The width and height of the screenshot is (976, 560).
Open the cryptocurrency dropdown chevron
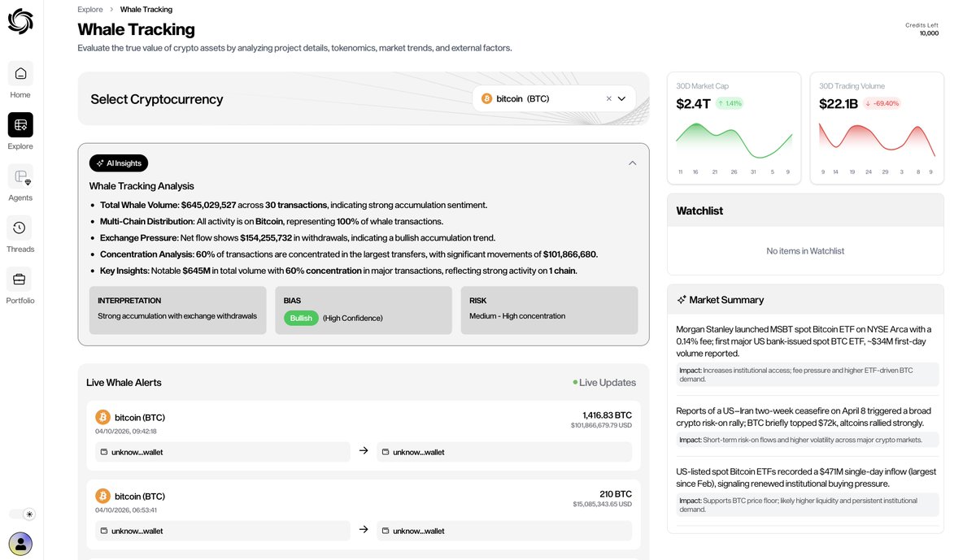click(x=622, y=98)
